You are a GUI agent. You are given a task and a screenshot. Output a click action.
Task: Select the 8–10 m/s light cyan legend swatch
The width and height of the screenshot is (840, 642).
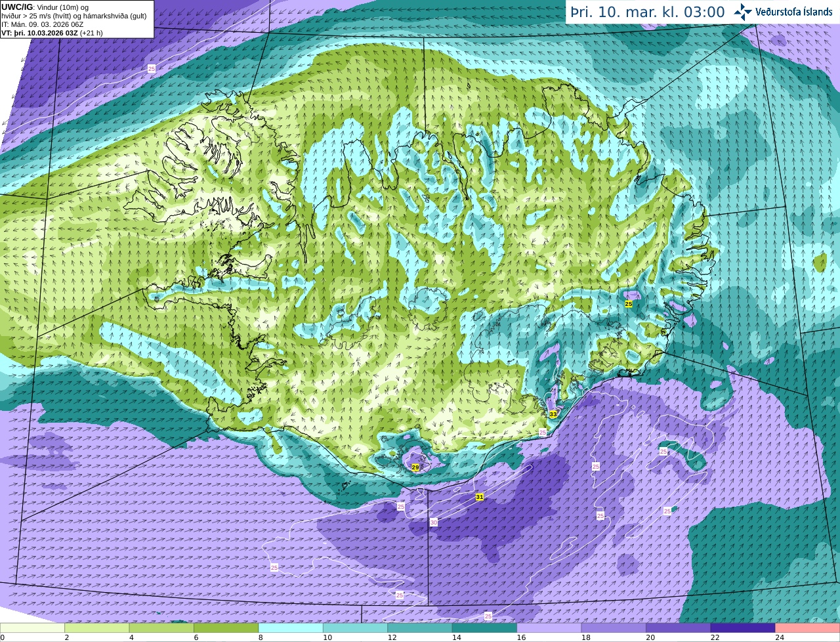[291, 628]
